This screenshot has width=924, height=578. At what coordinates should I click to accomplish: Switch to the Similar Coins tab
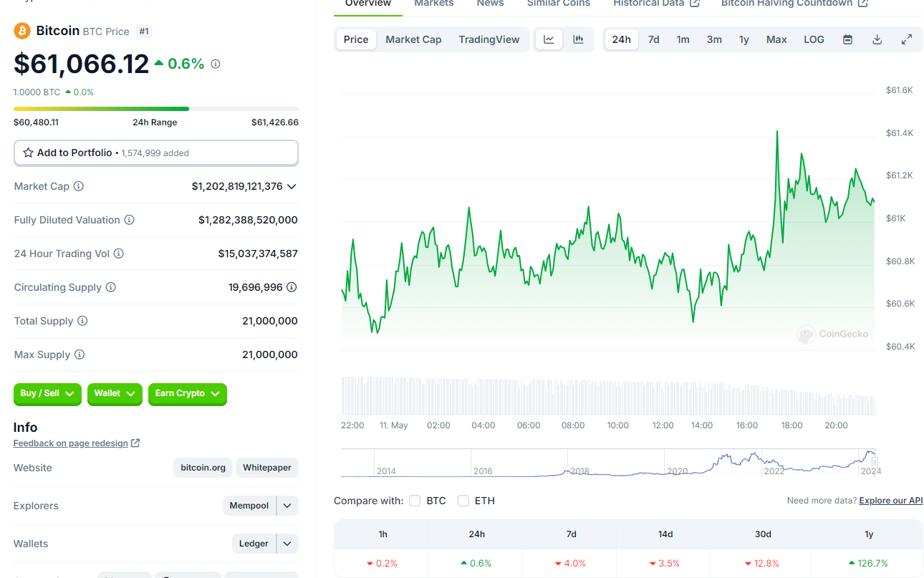tap(559, 4)
